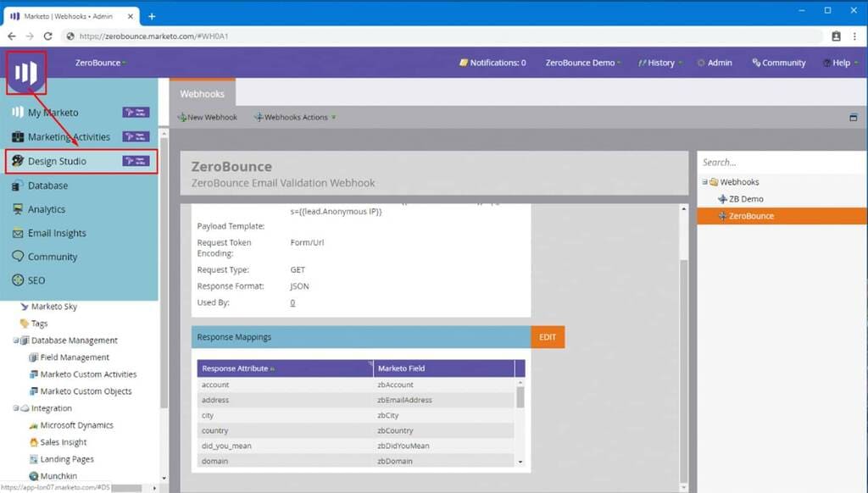The height and width of the screenshot is (493, 868).
Task: Open My Marketo from the menu
Action: coord(53,113)
